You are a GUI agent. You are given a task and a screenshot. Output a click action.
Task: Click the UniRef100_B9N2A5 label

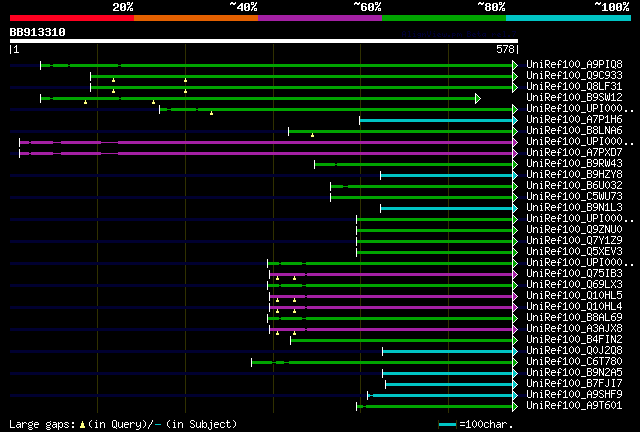[574, 373]
